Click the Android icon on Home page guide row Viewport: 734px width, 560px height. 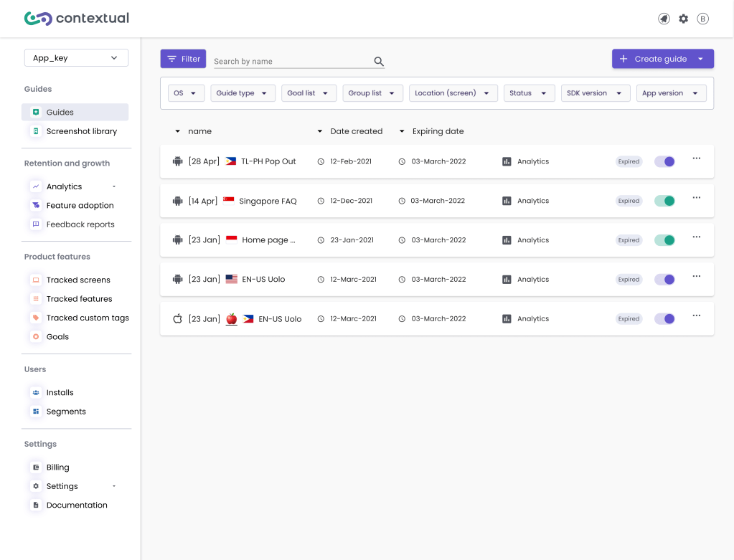coord(177,240)
